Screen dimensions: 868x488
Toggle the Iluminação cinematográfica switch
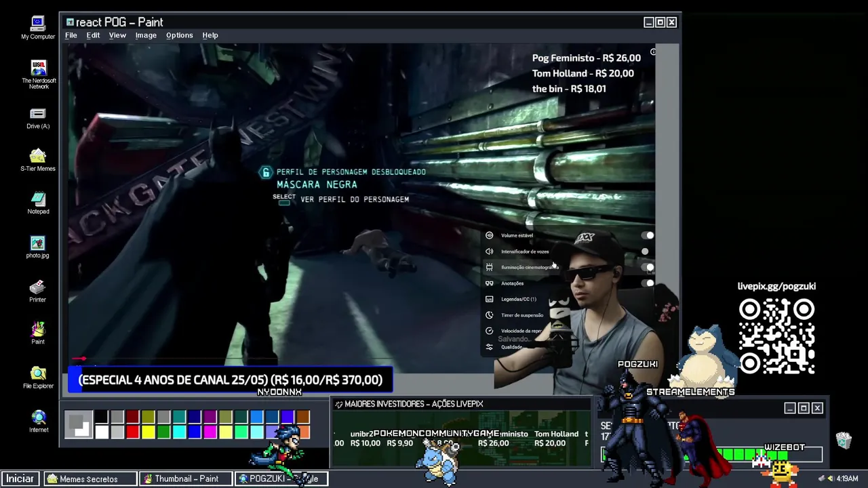648,267
